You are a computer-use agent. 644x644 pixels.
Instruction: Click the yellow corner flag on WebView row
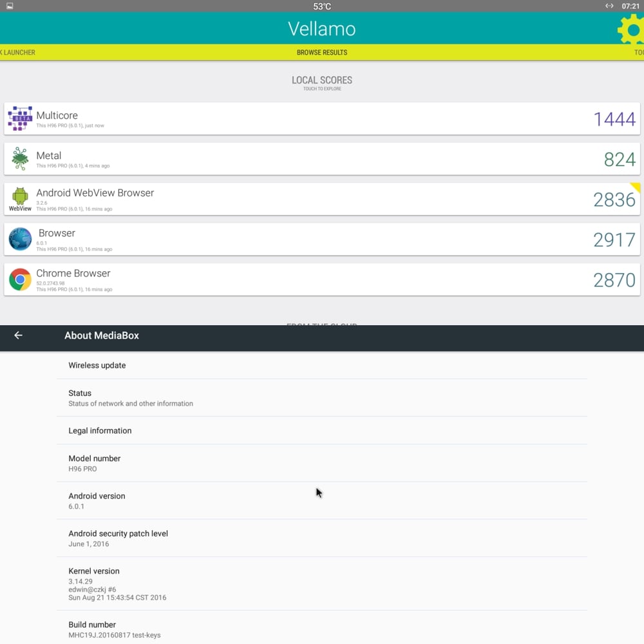(x=636, y=187)
